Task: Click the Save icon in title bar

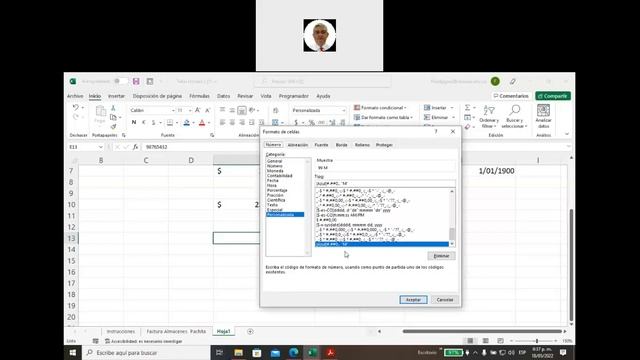Action: (136, 81)
